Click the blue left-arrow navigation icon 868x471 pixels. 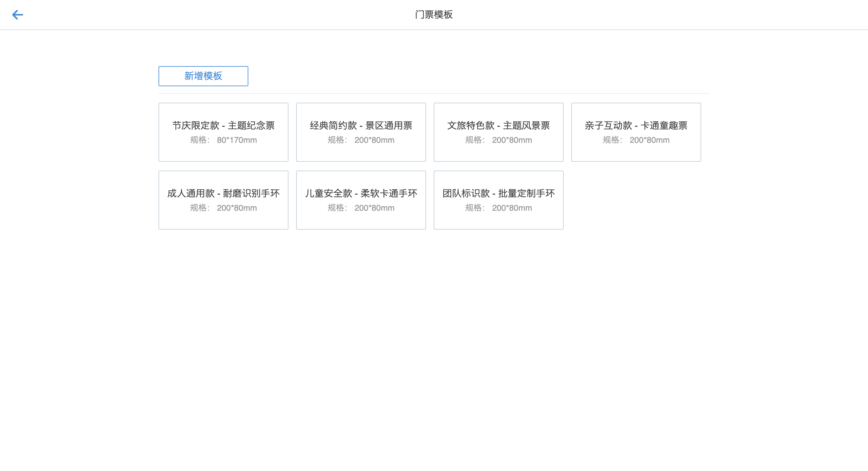(x=17, y=14)
